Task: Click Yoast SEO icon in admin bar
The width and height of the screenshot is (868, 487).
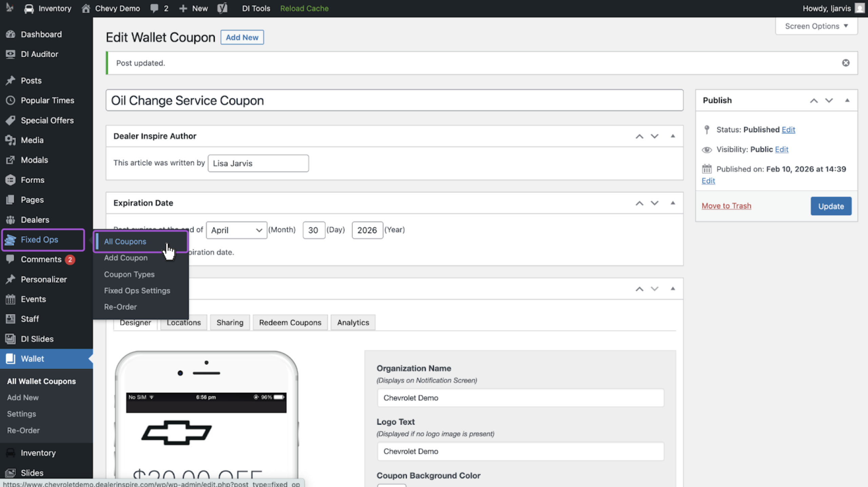Action: [x=222, y=8]
